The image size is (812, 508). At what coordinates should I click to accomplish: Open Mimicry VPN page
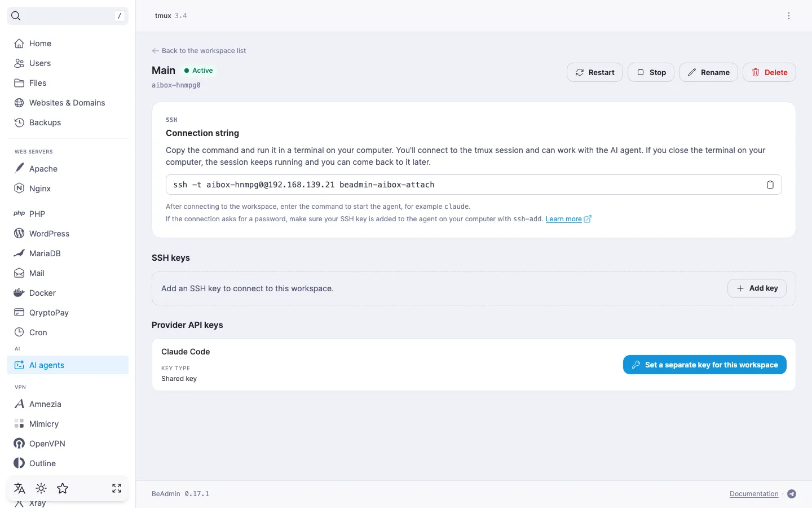pos(68,424)
